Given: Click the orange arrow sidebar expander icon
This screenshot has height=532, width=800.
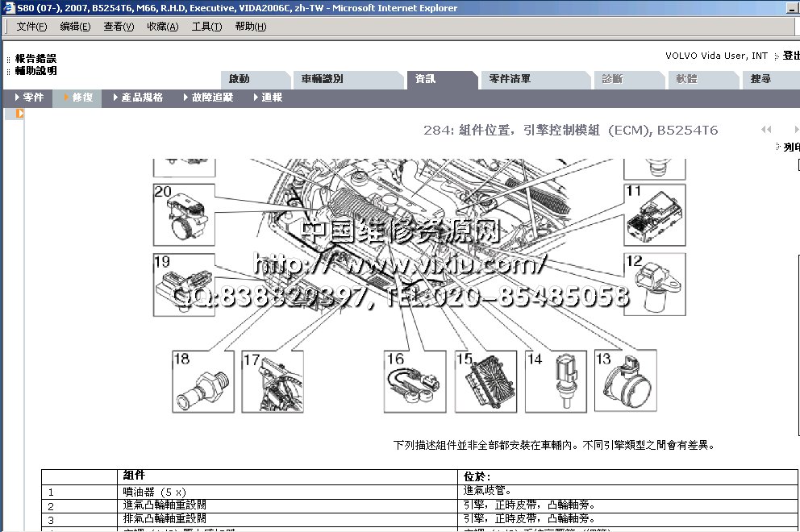Looking at the screenshot, I should pyautogui.click(x=19, y=114).
